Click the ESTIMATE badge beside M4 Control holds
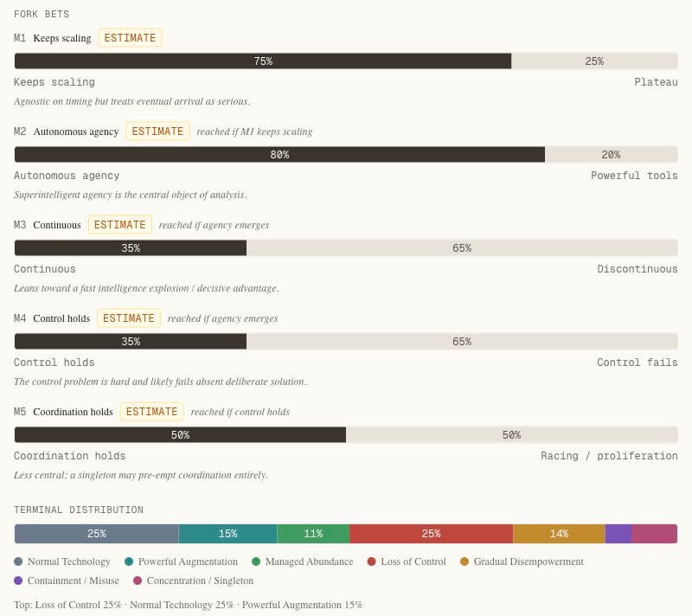The height and width of the screenshot is (616, 692). 128,318
